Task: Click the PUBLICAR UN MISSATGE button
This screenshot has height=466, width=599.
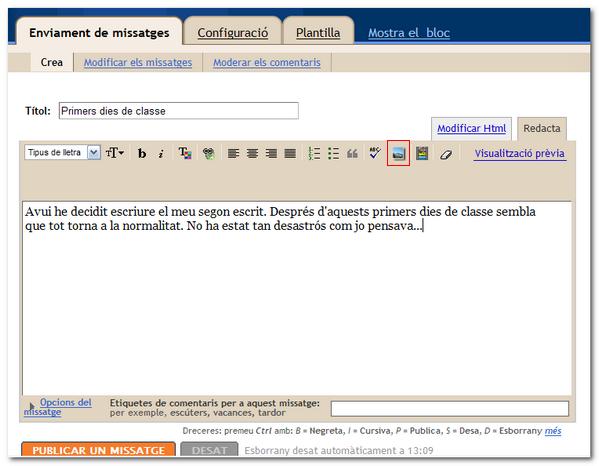Action: 99,450
